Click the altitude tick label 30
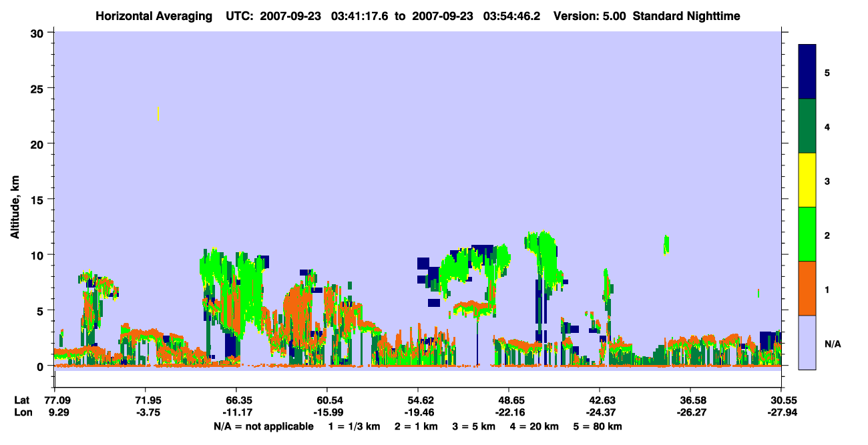This screenshot has height=445, width=868. (x=37, y=33)
